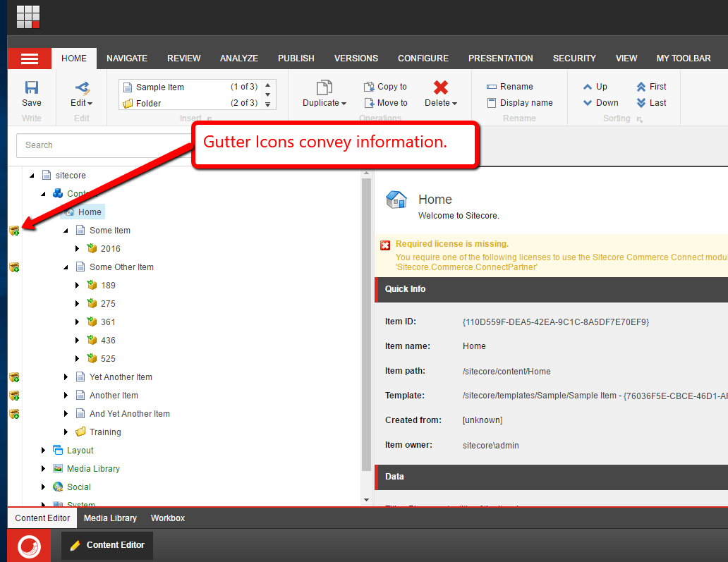Click the Sitecore start button logo
Viewport: 728px width, 562px height.
29,546
